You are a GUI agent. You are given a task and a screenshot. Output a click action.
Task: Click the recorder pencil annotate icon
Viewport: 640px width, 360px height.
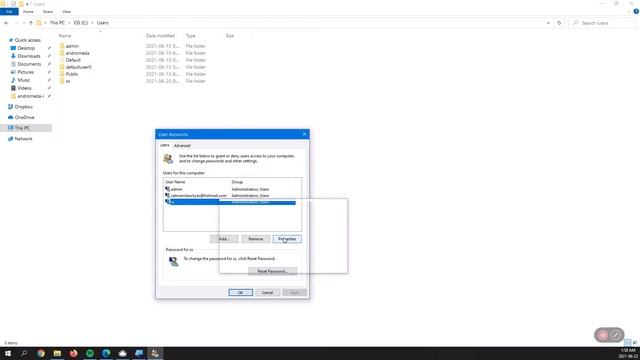(616, 335)
